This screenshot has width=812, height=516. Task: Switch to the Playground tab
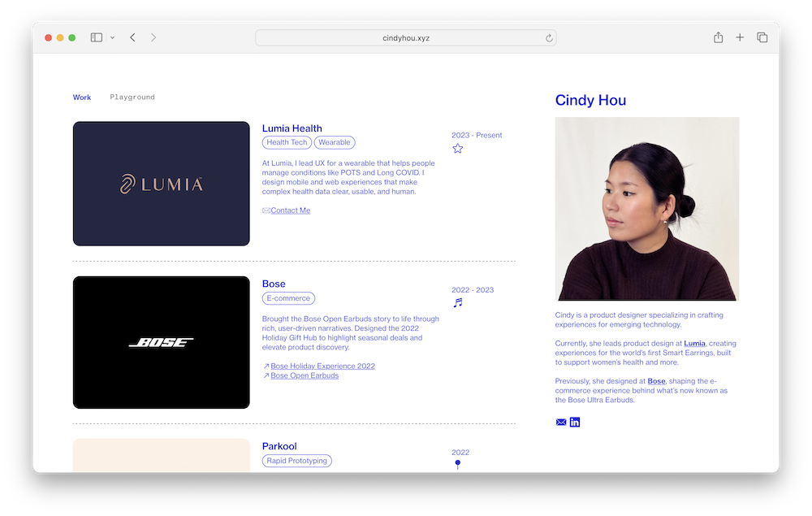coord(132,98)
